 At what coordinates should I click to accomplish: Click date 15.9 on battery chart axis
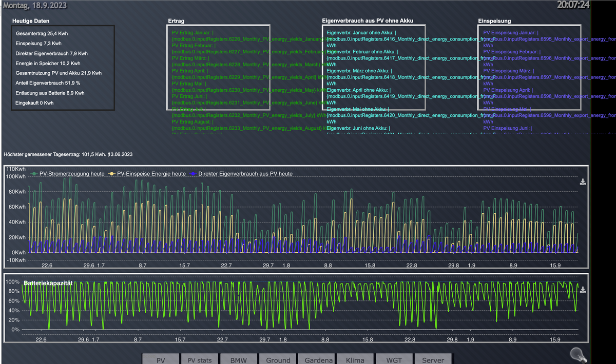click(555, 339)
